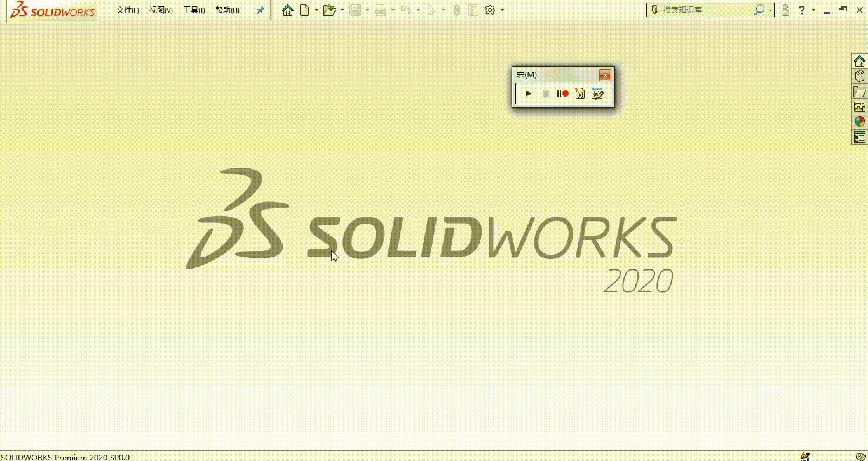
Task: Click the Rebuild traffic light icon
Action: (456, 10)
